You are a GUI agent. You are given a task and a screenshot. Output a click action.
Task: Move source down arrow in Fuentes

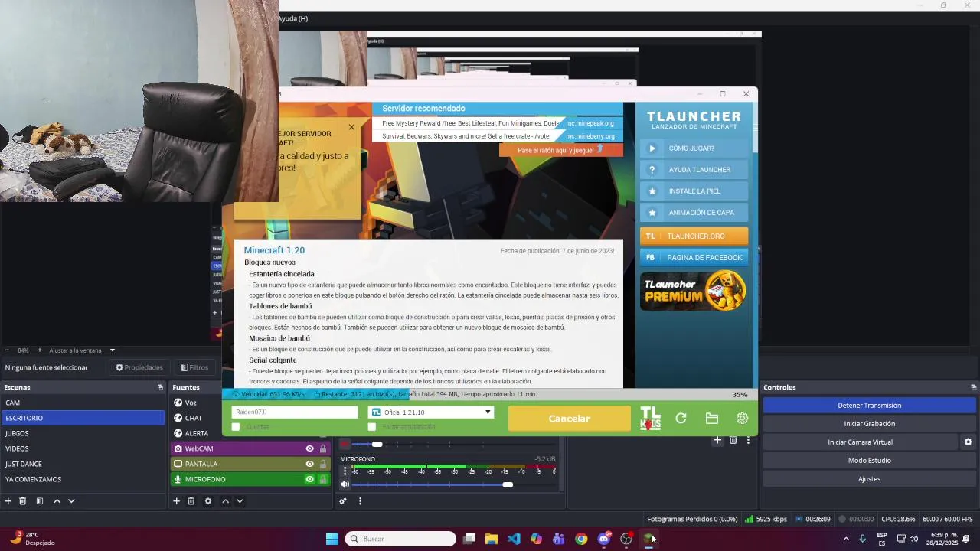click(x=240, y=501)
